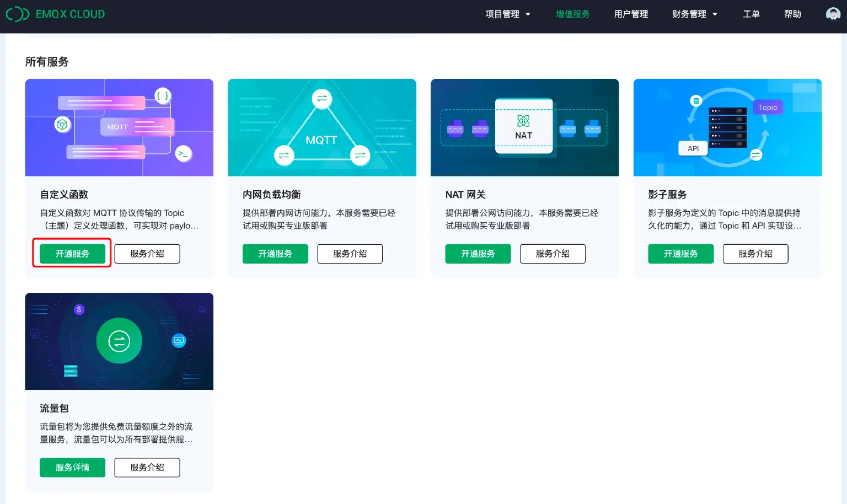The height and width of the screenshot is (504, 847).
Task: Click the green exchange icon in 流量包 banner
Action: click(119, 341)
